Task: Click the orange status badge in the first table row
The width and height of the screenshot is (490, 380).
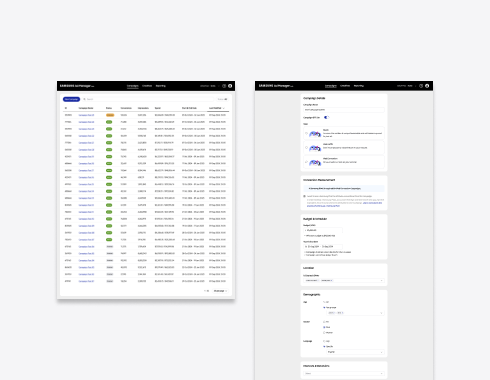Action: pos(110,115)
